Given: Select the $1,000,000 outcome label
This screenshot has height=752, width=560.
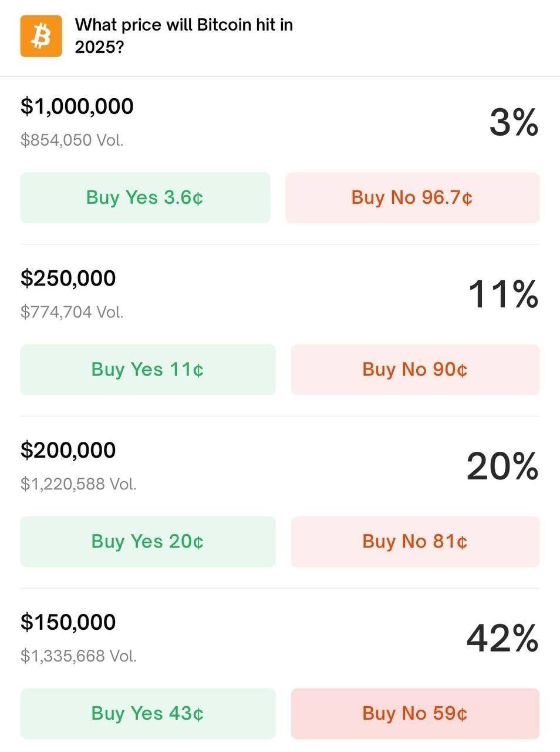Looking at the screenshot, I should 77,106.
